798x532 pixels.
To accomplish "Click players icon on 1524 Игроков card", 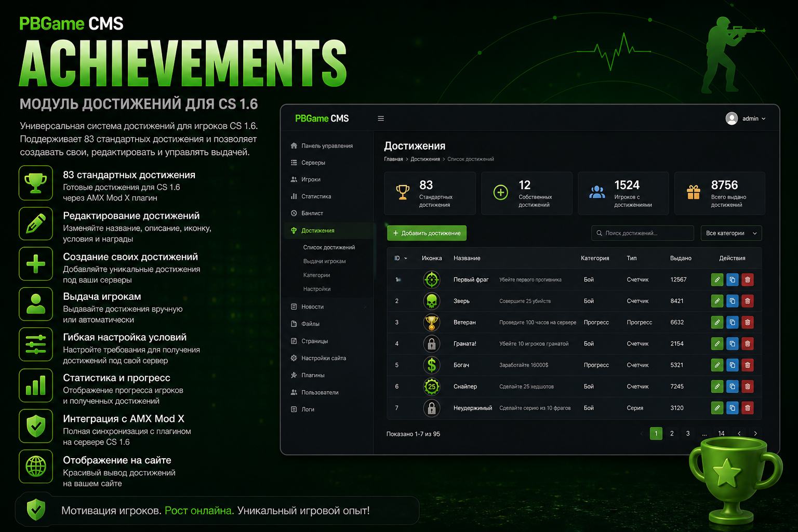I will point(597,192).
